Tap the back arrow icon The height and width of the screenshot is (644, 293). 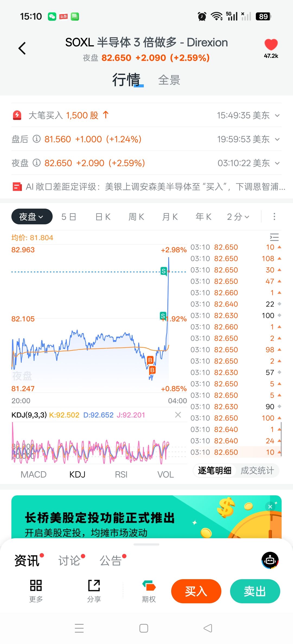(x=22, y=48)
